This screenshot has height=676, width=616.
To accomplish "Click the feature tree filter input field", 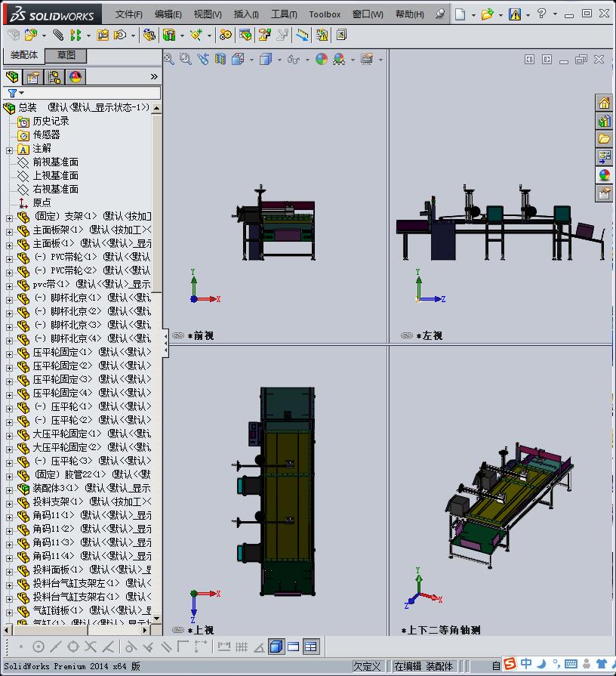I will coord(82,93).
